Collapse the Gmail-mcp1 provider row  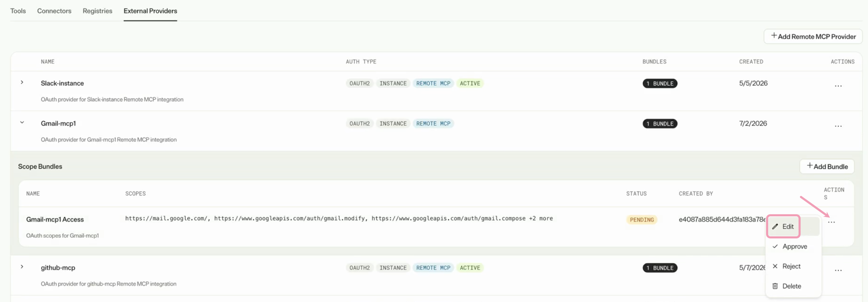coord(22,122)
